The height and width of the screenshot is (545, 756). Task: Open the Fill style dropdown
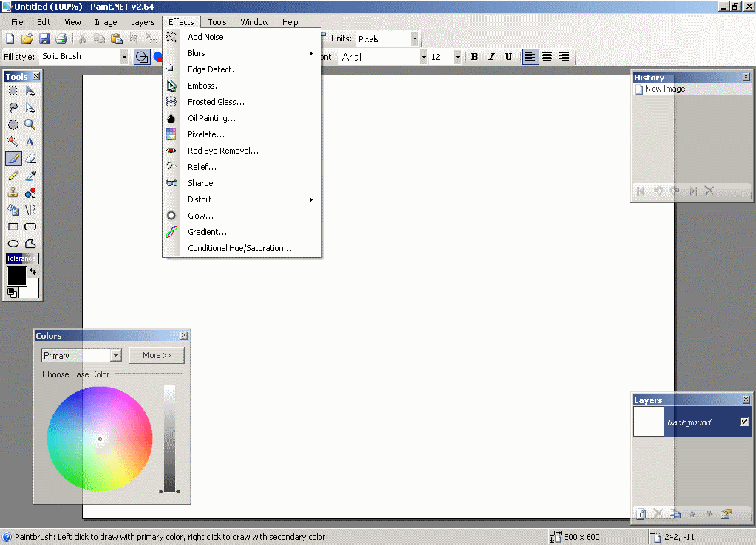point(124,57)
